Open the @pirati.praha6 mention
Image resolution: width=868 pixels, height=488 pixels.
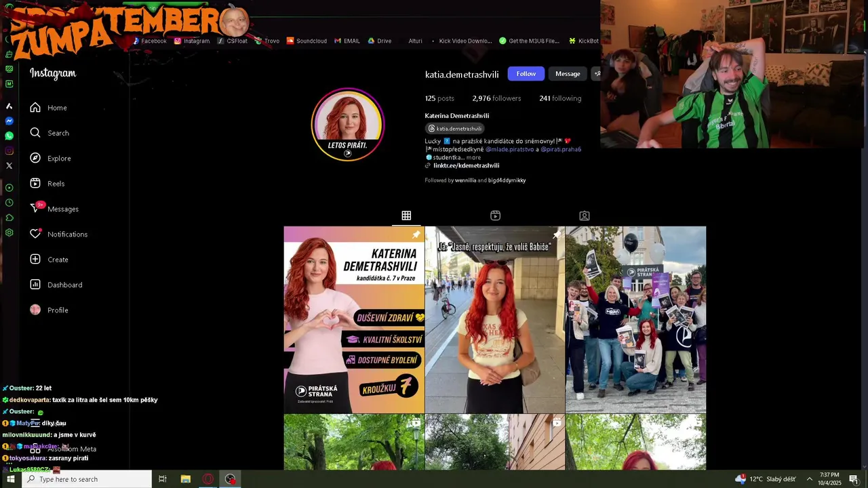pyautogui.click(x=561, y=149)
